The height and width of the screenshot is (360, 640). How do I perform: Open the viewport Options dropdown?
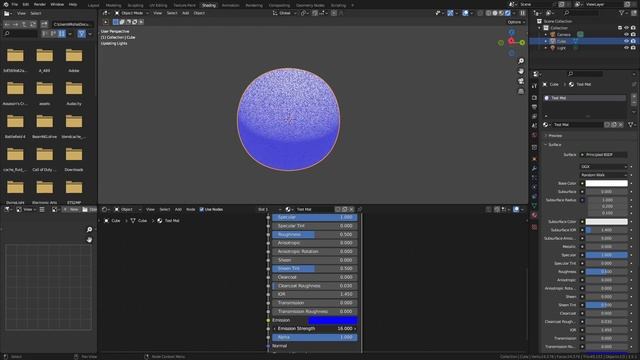(516, 22)
